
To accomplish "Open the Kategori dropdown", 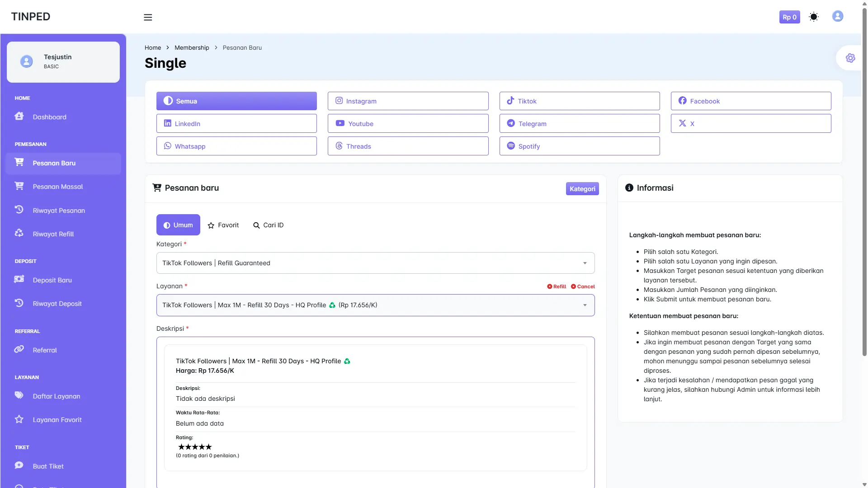I will point(375,263).
